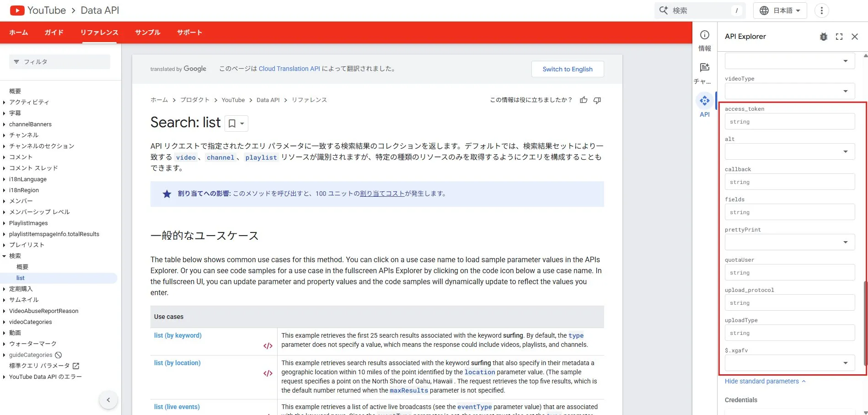Open the prettyPrint dropdown

point(790,242)
